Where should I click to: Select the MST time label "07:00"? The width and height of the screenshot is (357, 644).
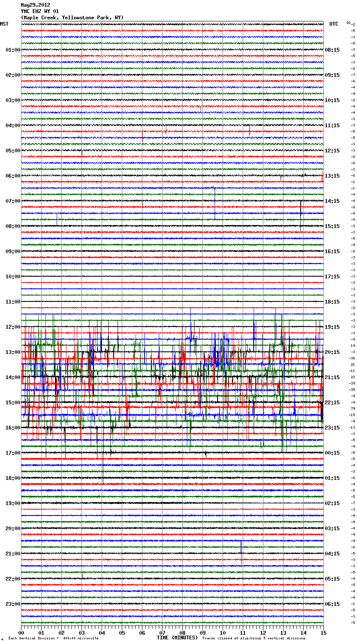pyautogui.click(x=13, y=201)
